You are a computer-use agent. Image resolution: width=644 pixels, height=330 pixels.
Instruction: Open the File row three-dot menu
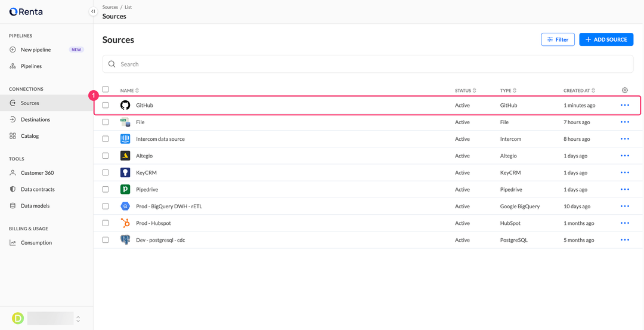coord(625,122)
